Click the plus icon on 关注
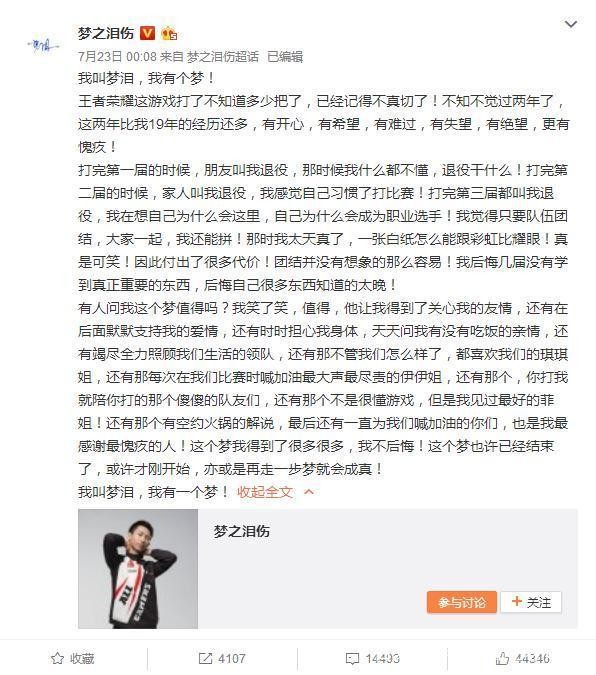 517,601
